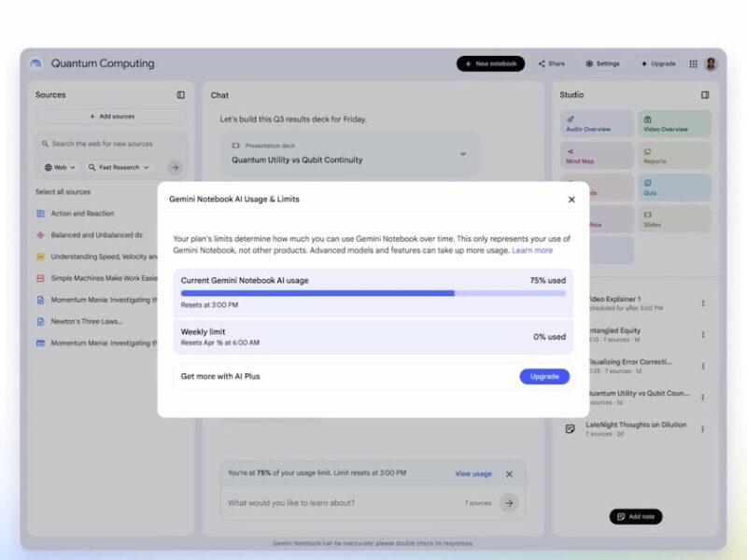747x560 pixels.
Task: Open more options for LateNight Thoughts on Dilution
Action: (703, 429)
